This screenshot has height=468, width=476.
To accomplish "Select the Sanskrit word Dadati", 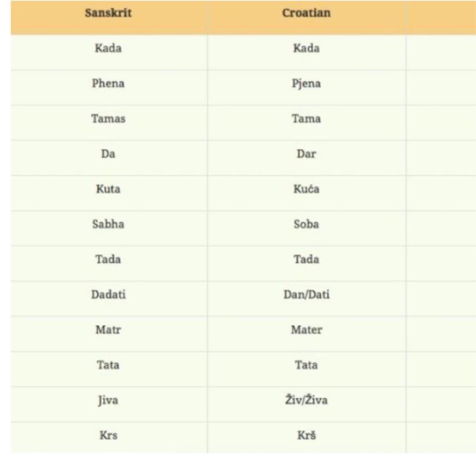I will point(108,294).
